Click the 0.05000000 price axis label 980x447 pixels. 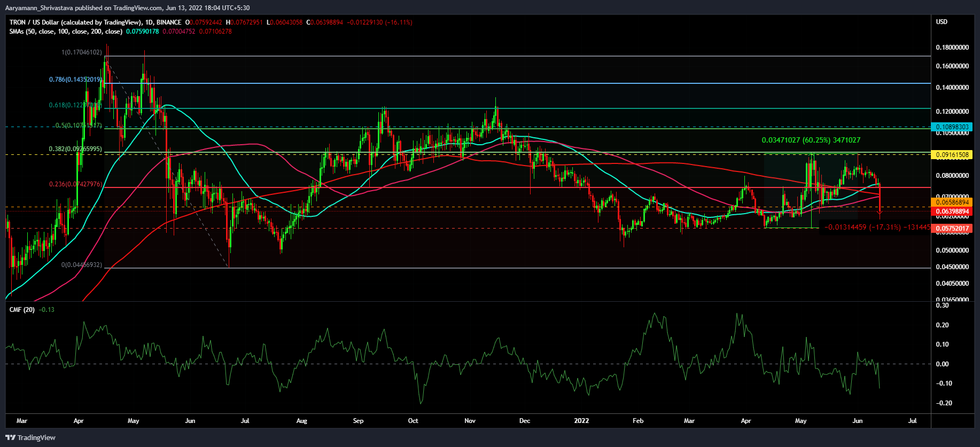tap(952, 250)
